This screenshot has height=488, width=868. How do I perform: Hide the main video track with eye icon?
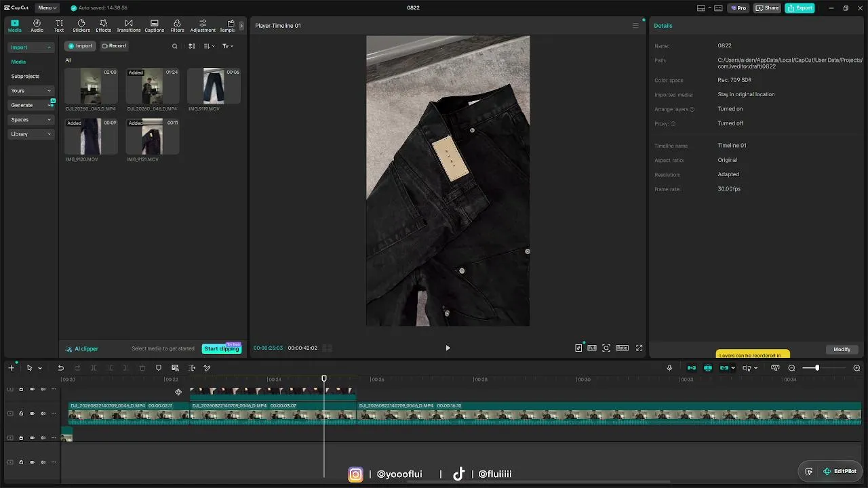(x=32, y=413)
